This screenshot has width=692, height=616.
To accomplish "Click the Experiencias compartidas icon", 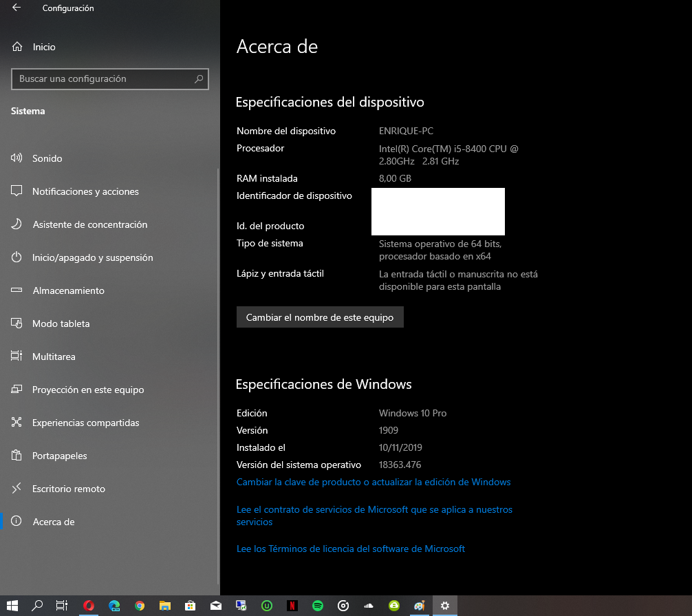I will tap(17, 423).
